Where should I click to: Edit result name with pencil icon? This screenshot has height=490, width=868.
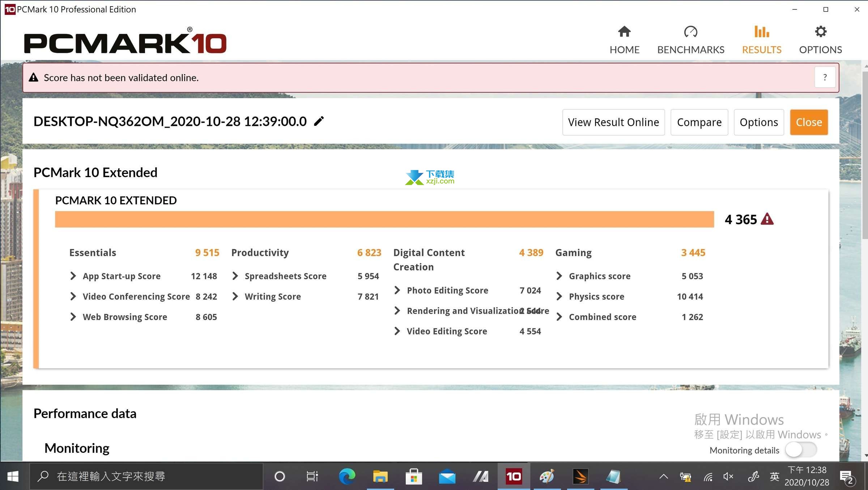point(319,121)
